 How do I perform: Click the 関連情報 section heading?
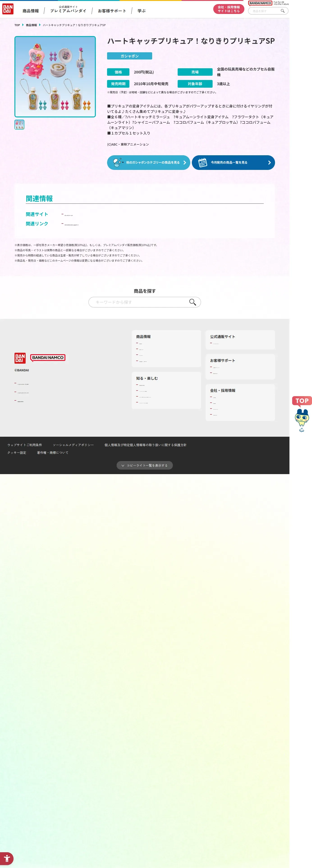39,199
